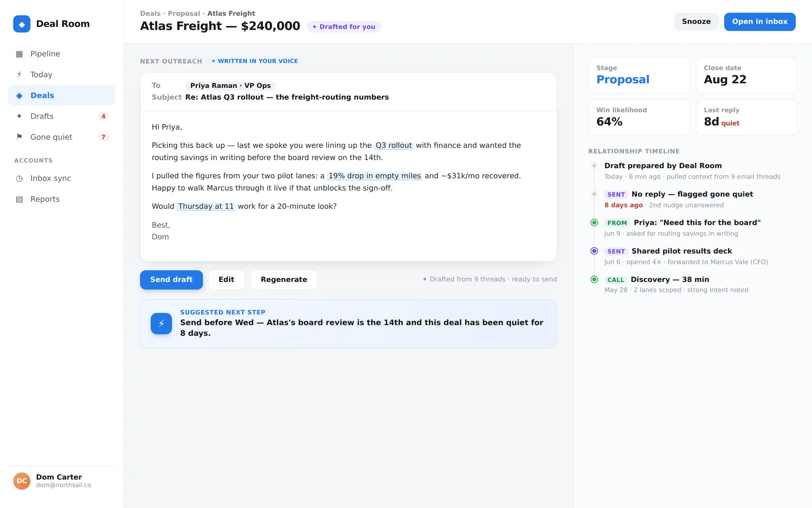Open the Gone quiet list
The width and height of the screenshot is (812, 508).
click(x=61, y=137)
